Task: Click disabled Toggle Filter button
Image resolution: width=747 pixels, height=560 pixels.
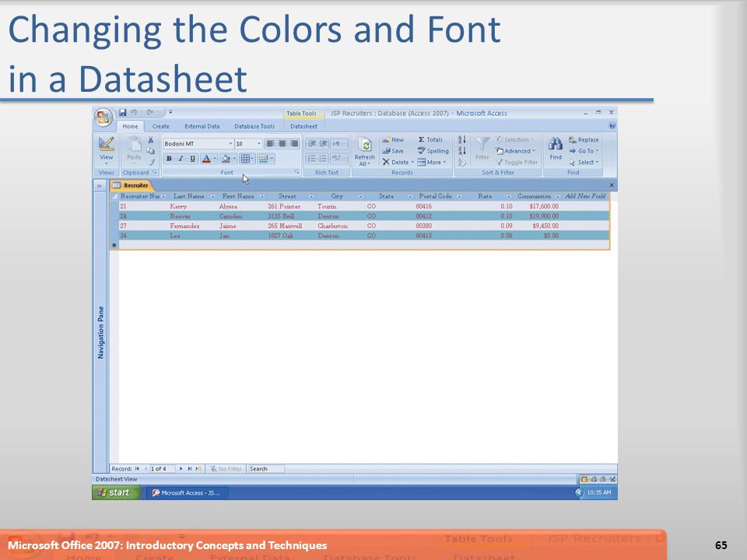Action: (x=517, y=163)
